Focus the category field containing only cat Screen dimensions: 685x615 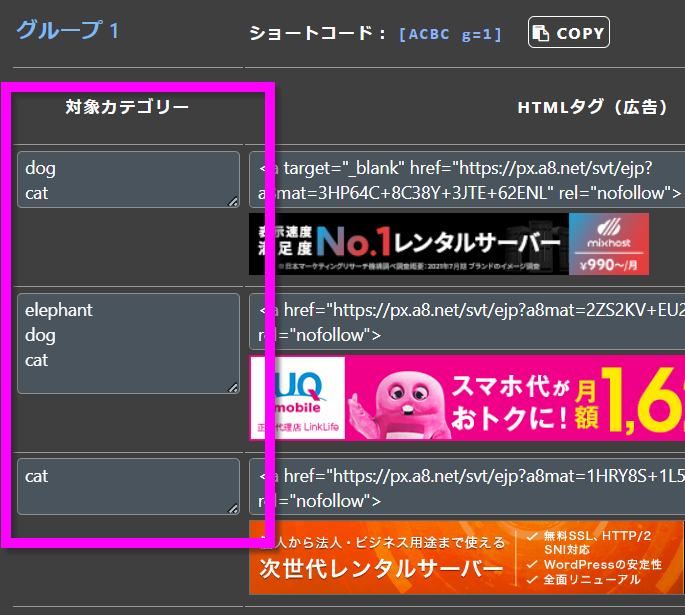128,487
